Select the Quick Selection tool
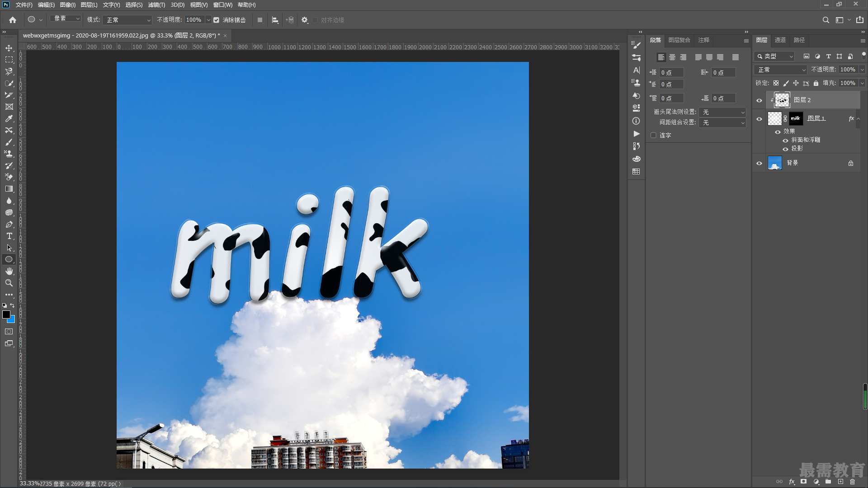The height and width of the screenshot is (488, 868). pos(9,83)
